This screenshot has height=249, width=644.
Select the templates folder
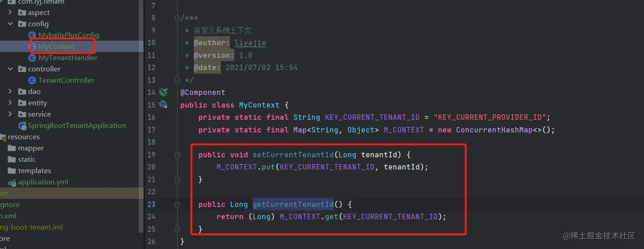click(34, 171)
